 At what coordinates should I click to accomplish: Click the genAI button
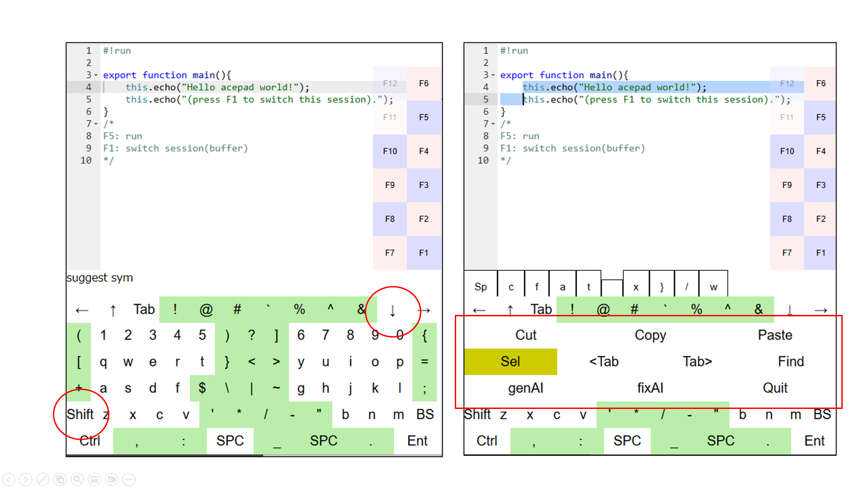click(x=525, y=388)
